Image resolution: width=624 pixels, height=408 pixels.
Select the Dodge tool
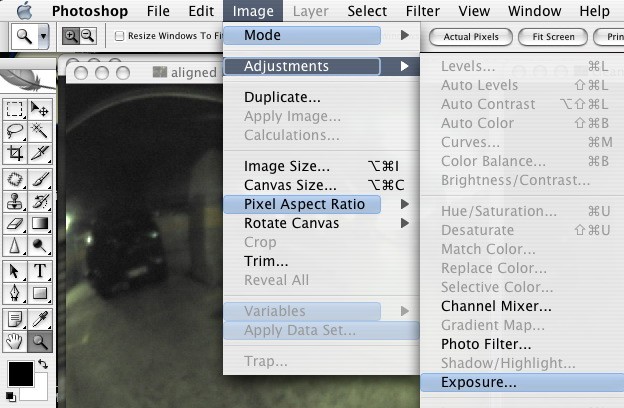pyautogui.click(x=40, y=246)
